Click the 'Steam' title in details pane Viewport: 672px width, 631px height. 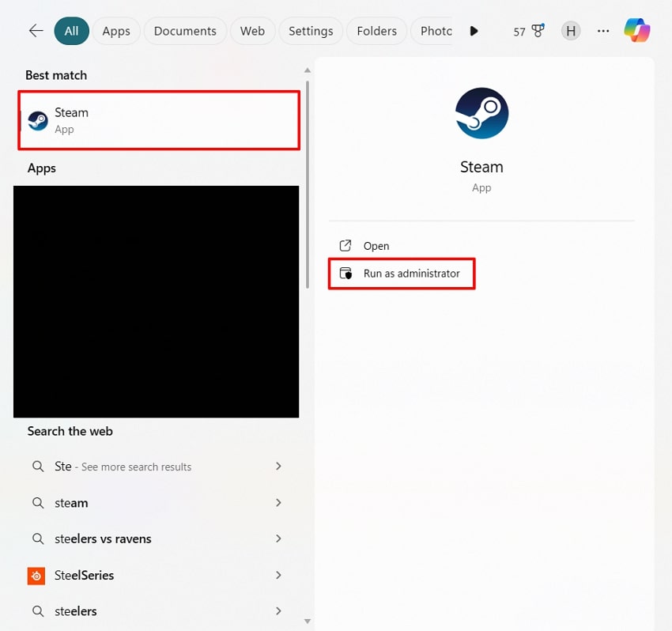481,167
